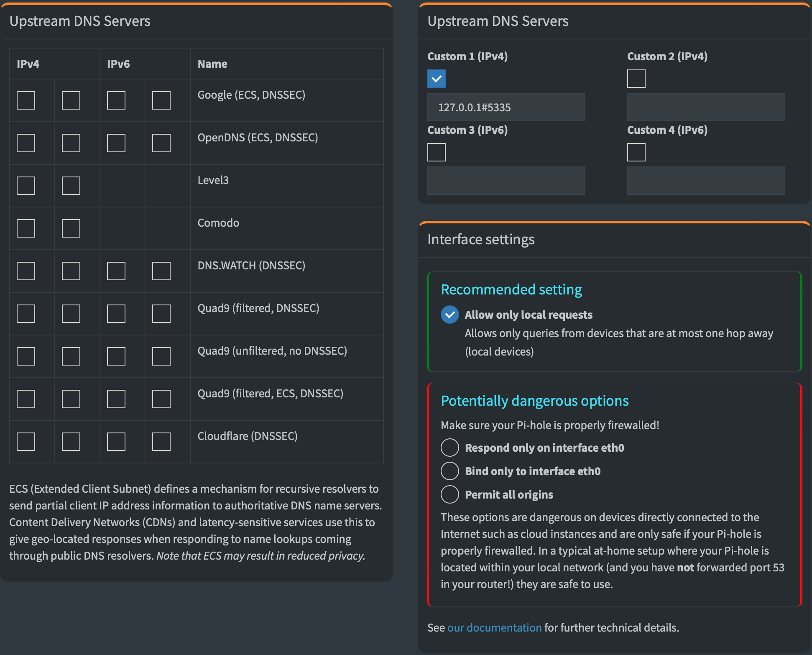Check second IPv4 box for Comodo
This screenshot has height=655, width=812.
point(71,228)
